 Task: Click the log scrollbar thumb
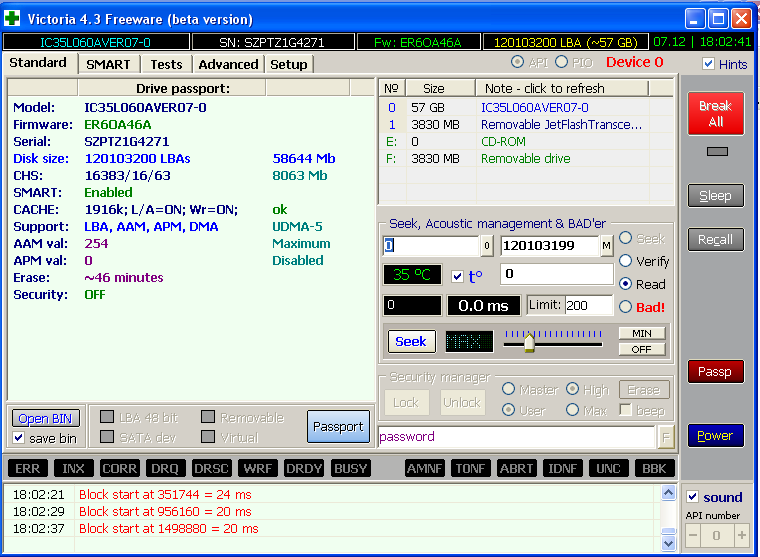[x=668, y=530]
